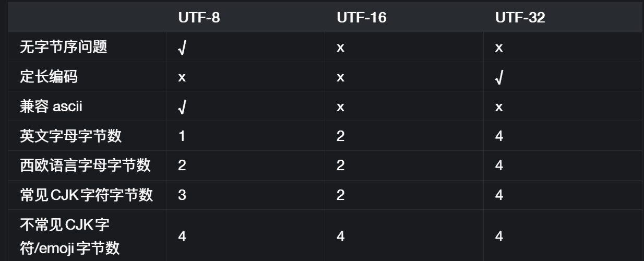Select the 定长编码 row label
The image size is (644, 261).
click(x=49, y=77)
